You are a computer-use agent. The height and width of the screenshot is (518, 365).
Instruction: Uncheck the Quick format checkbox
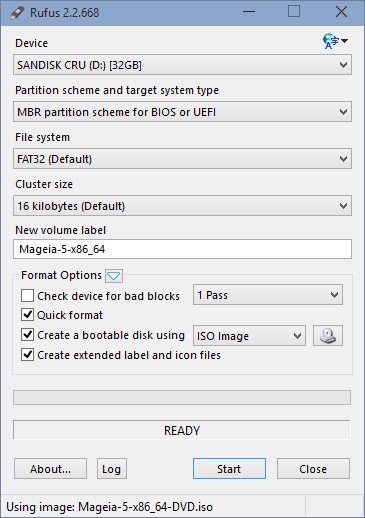click(x=27, y=315)
